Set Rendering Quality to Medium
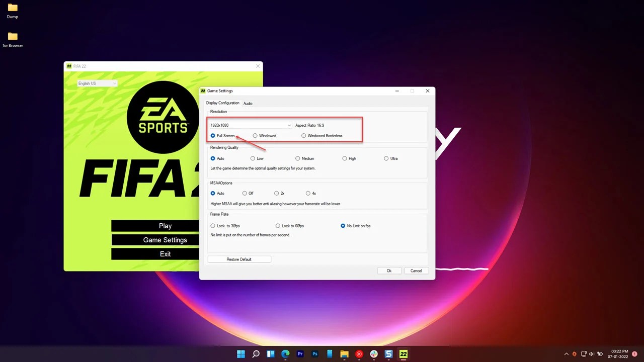644x362 pixels. [305, 158]
